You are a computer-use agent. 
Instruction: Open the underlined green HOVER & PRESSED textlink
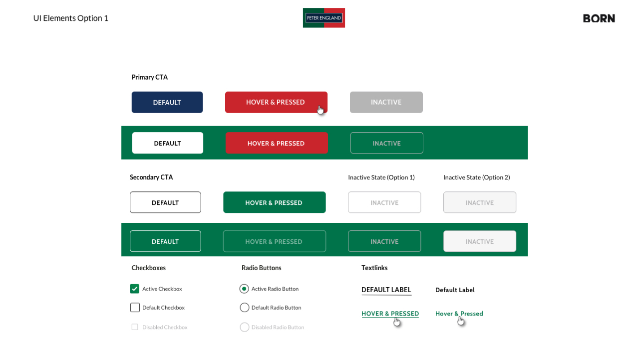[x=390, y=314]
